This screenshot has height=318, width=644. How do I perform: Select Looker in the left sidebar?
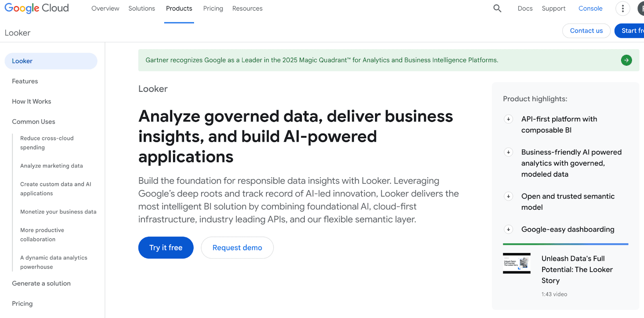[51, 61]
